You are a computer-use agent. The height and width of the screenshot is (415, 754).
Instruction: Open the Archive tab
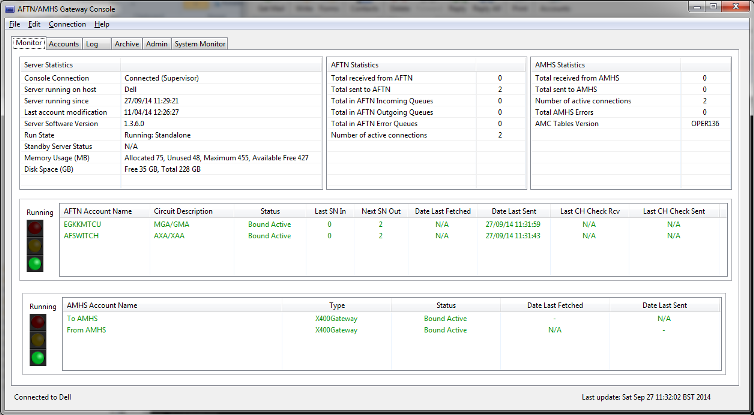point(126,44)
